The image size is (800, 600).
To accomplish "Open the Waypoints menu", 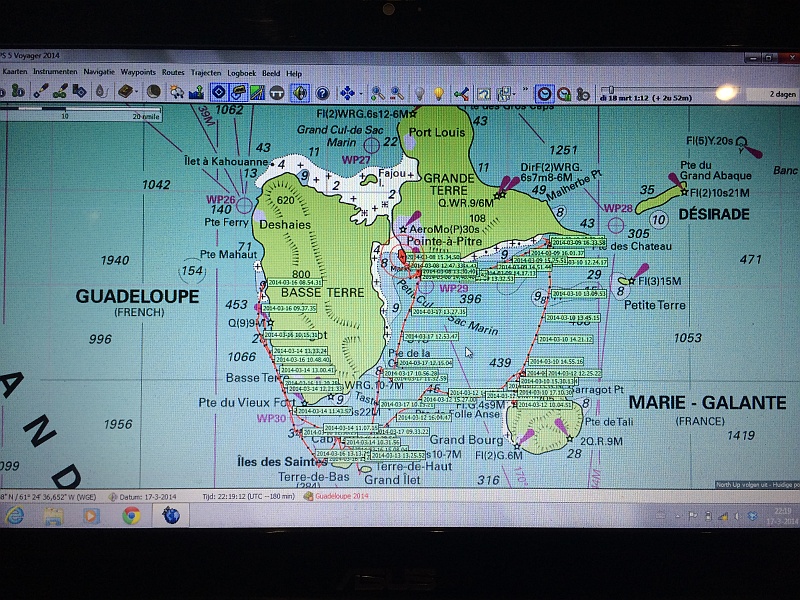I will coord(138,72).
